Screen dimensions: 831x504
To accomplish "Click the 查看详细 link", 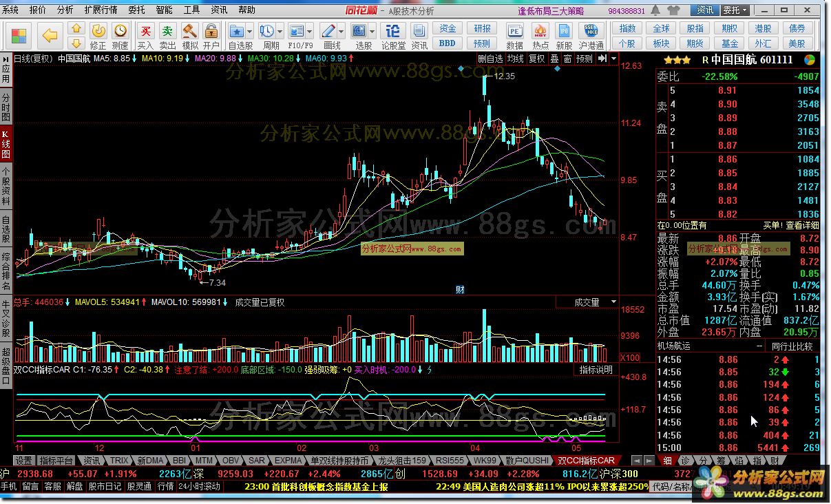I will click(802, 225).
